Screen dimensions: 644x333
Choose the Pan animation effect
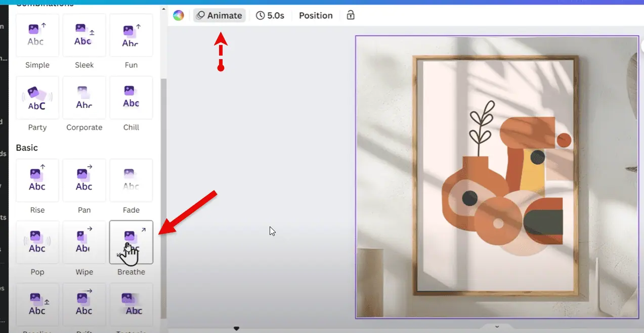[84, 180]
